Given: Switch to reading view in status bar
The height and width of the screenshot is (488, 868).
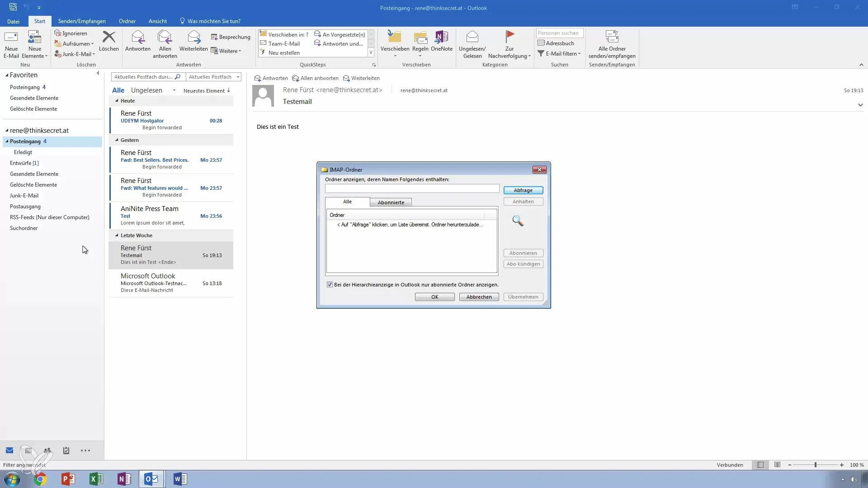Looking at the screenshot, I should point(778,465).
